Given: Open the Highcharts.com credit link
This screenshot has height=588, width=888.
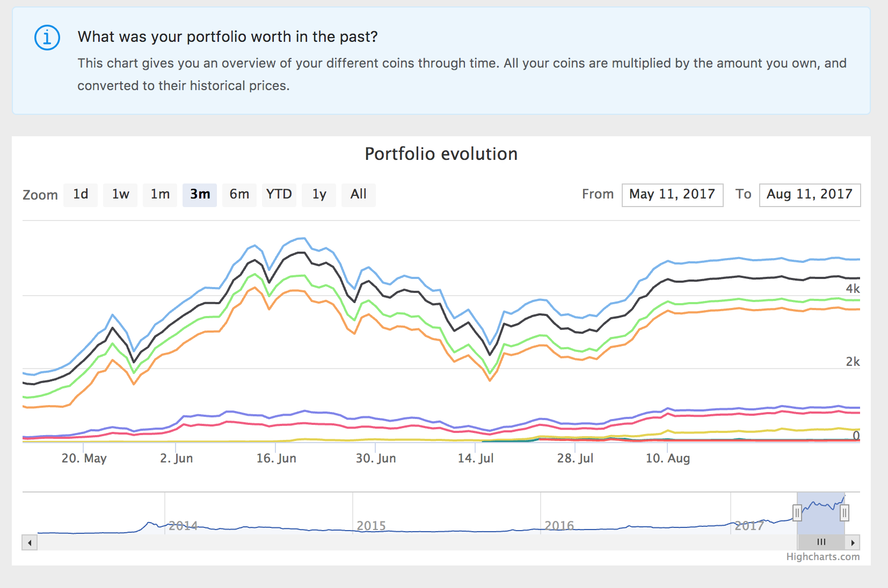Looking at the screenshot, I should click(x=823, y=557).
